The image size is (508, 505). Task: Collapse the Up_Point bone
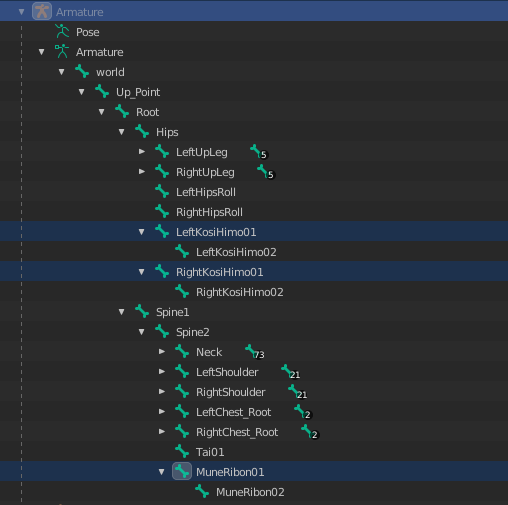pos(82,92)
